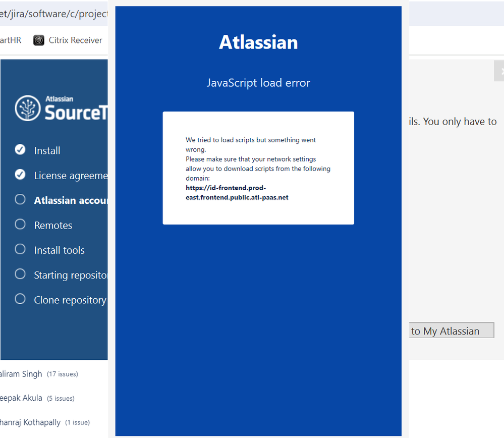Click the Atlassian SourceTree logo
This screenshot has height=438, width=504.
tap(61, 108)
